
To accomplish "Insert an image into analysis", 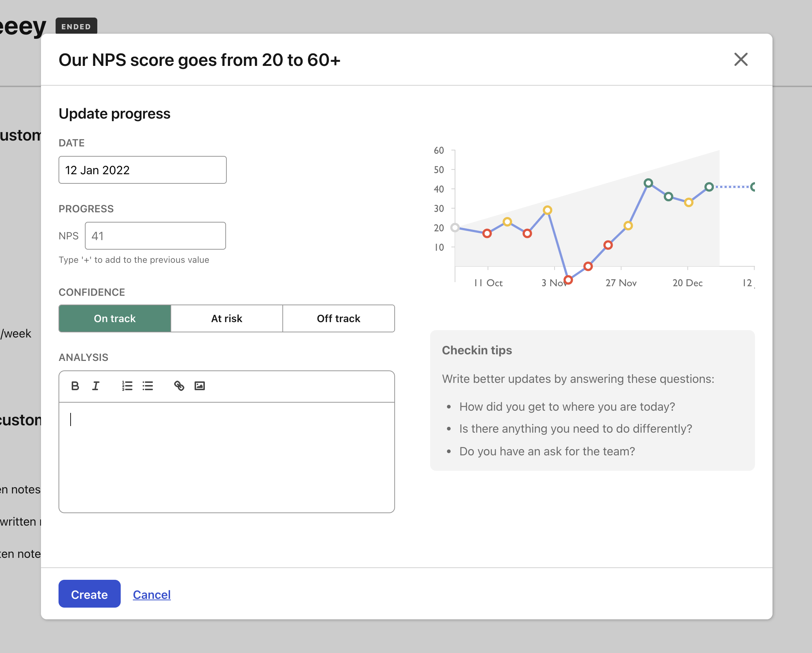I will pos(200,386).
